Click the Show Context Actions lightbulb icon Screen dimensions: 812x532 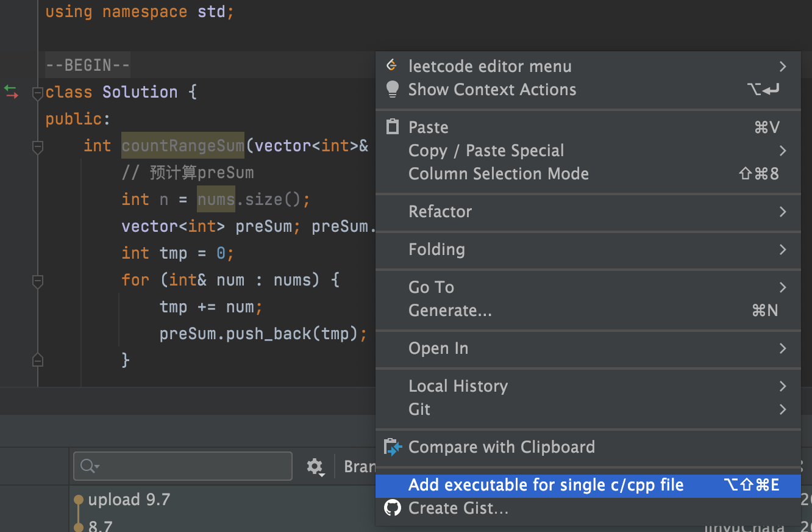pos(393,89)
